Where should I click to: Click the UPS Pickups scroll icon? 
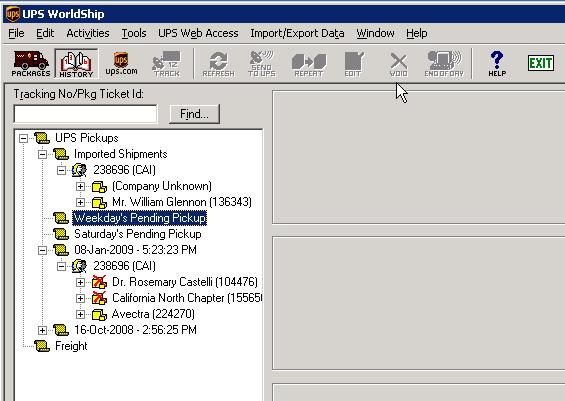tap(41, 138)
